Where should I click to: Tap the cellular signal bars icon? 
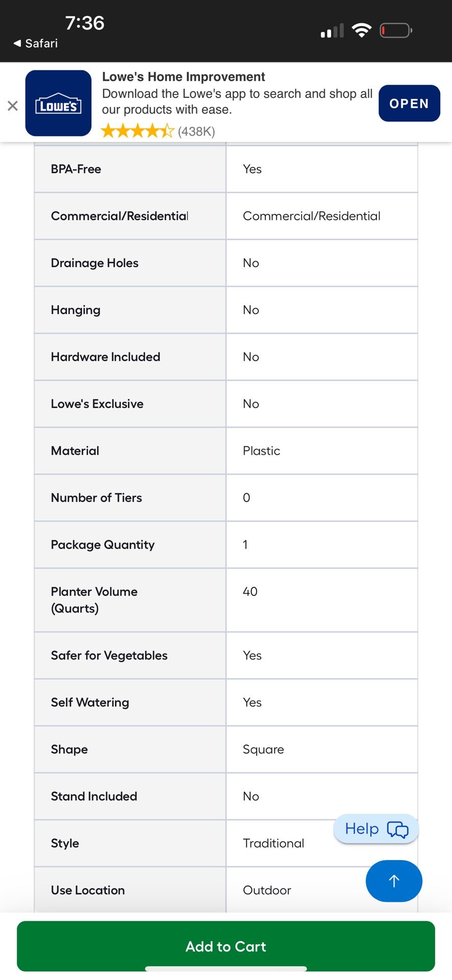(332, 32)
